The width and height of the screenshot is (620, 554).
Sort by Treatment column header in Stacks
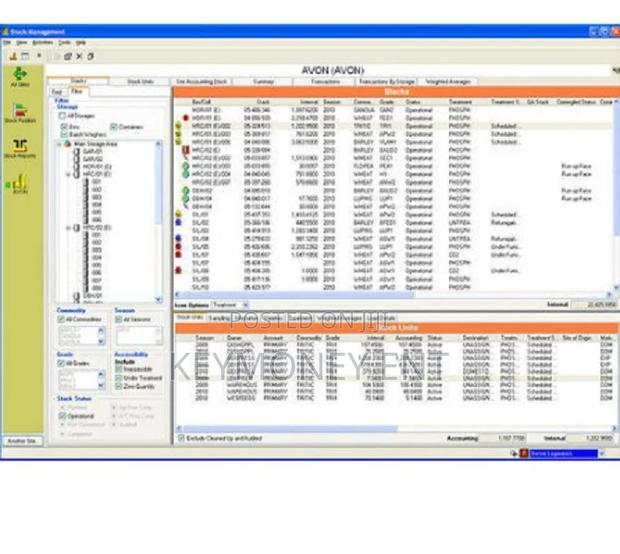click(x=460, y=102)
